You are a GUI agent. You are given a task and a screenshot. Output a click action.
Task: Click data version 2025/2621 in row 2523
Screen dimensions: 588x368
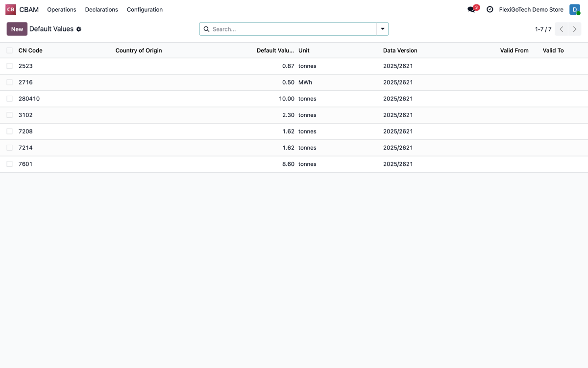click(398, 66)
